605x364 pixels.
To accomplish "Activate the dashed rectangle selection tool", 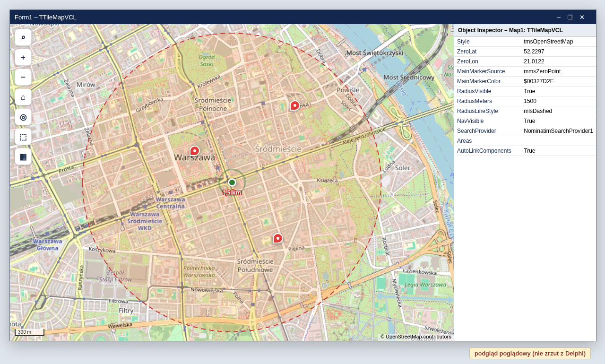I will coord(23,137).
